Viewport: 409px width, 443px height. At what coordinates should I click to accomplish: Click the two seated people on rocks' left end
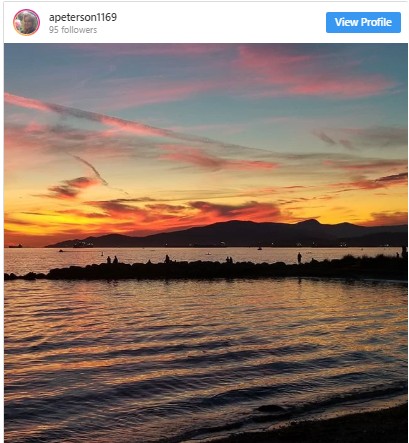click(x=112, y=260)
